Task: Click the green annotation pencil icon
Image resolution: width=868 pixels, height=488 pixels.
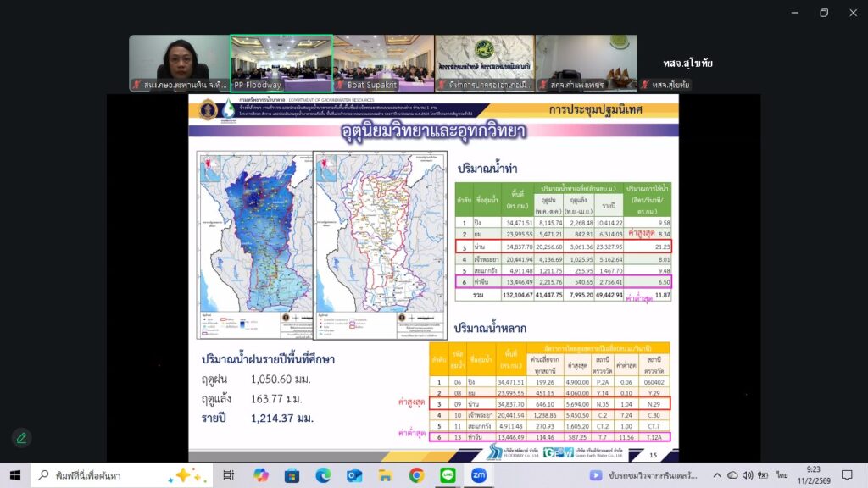Action: pyautogui.click(x=21, y=438)
